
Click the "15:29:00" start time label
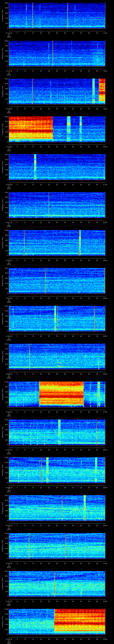point(9,525)
